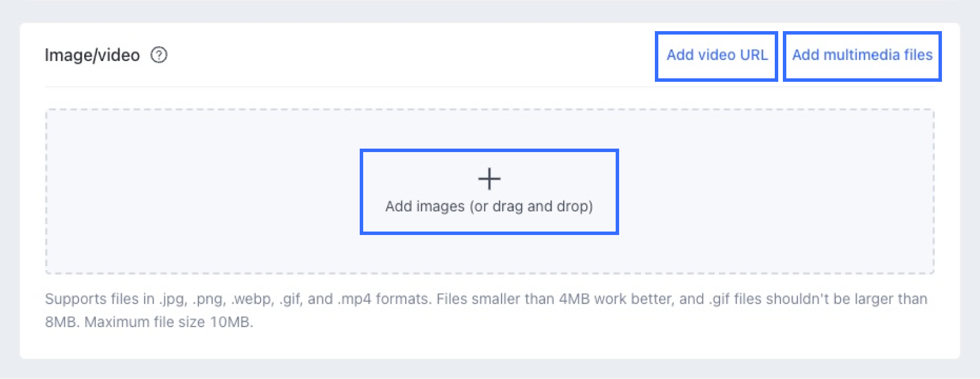This screenshot has width=980, height=379.
Task: Click the circled question mark icon
Action: point(159,55)
